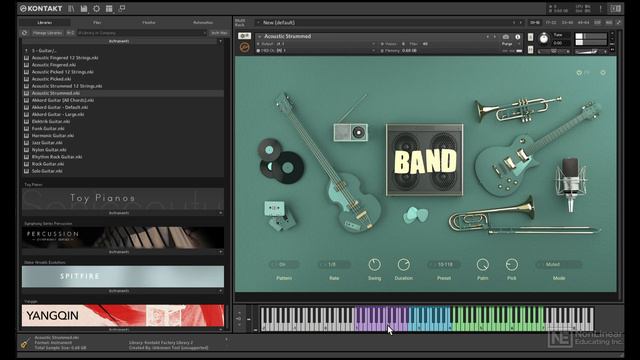Click the Instr Nav button
Viewport: 640px width, 360px height.
pos(219,33)
